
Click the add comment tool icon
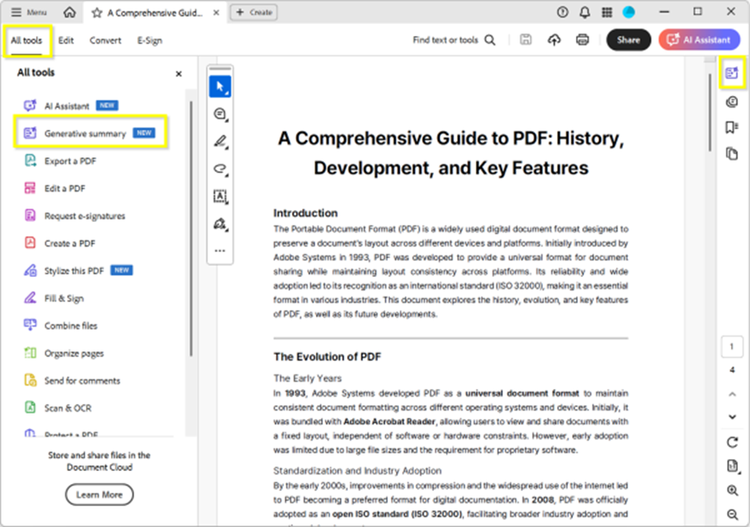coord(220,114)
